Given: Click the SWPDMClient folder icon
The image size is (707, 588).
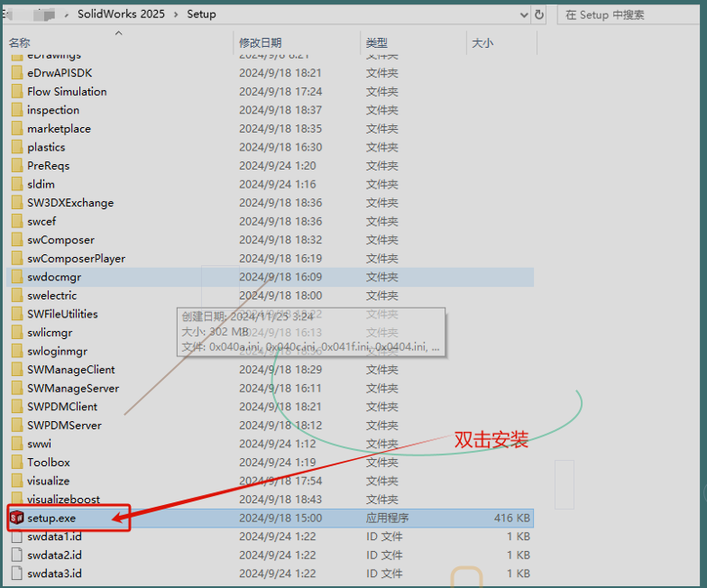Looking at the screenshot, I should click(x=17, y=407).
